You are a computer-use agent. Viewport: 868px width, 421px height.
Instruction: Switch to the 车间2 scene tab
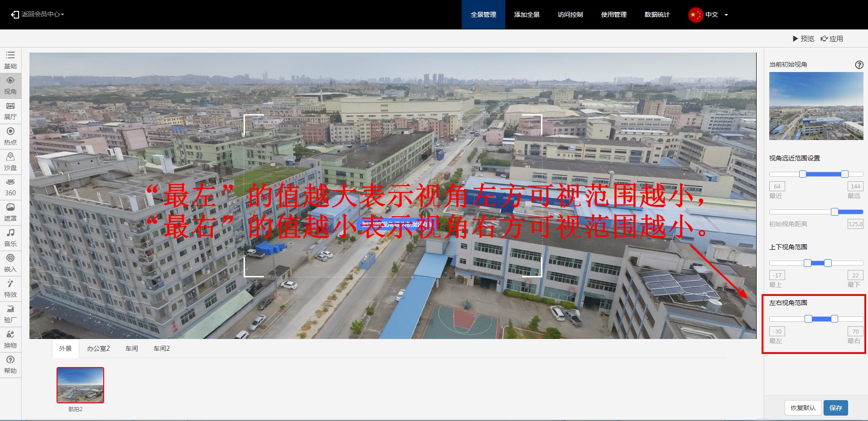coord(161,348)
